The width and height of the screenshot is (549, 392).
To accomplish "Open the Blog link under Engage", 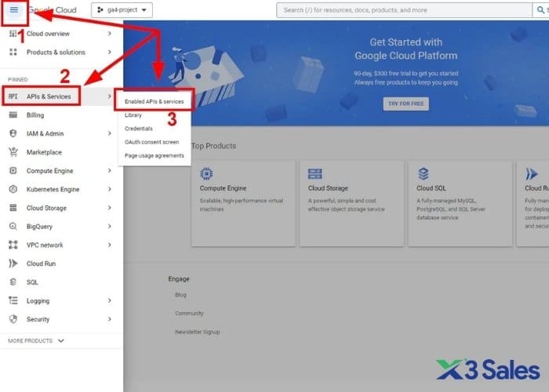I will pyautogui.click(x=180, y=295).
